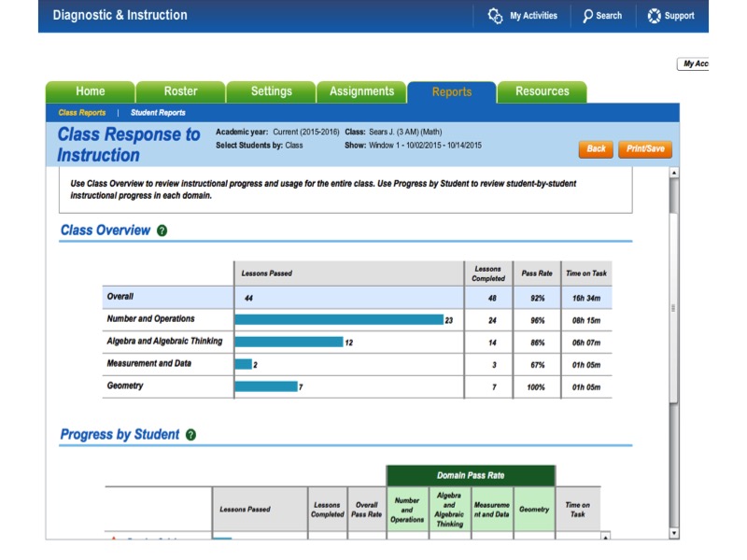The height and width of the screenshot is (560, 747).
Task: Open the Assignments tab
Action: pos(361,91)
